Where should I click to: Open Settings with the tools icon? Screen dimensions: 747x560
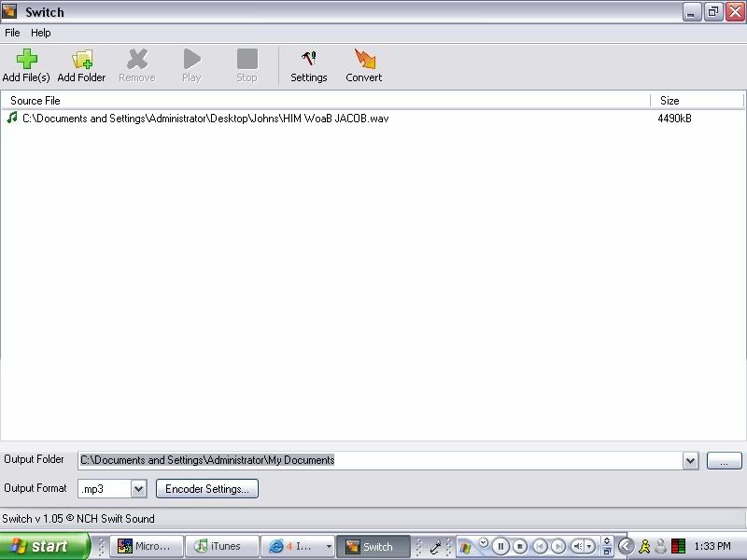point(309,59)
